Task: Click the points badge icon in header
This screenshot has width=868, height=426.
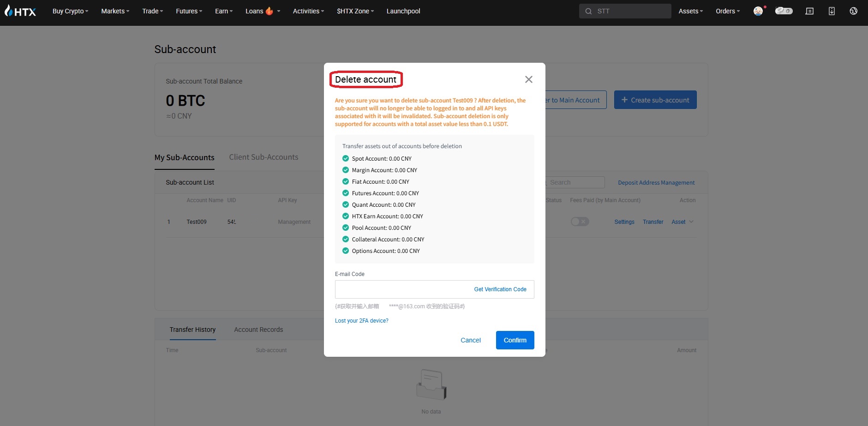Action: tap(784, 11)
